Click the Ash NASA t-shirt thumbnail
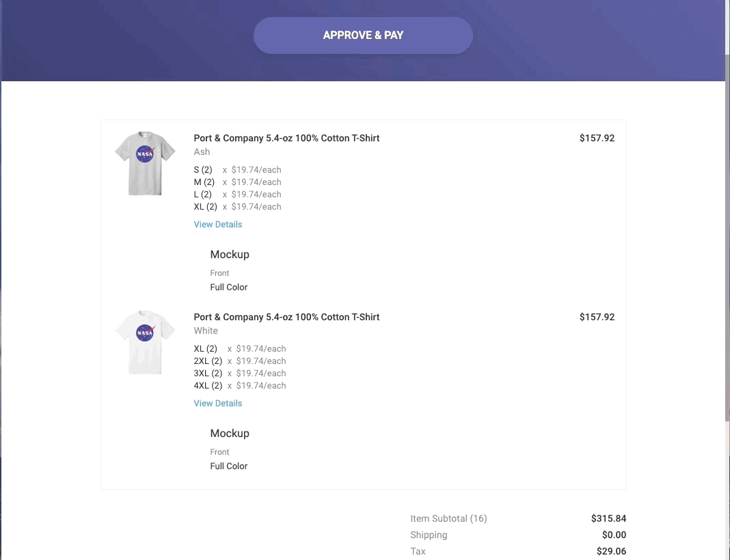 coord(145,163)
